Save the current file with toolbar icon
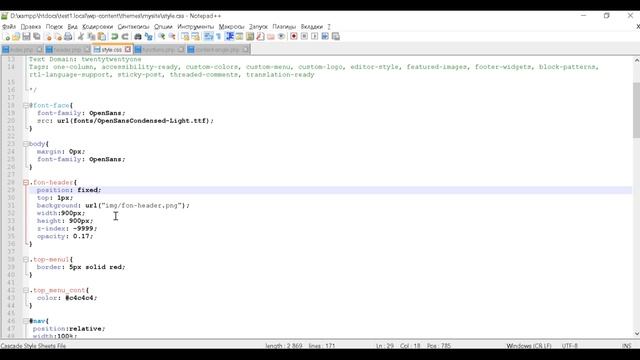 pyautogui.click(x=27, y=37)
